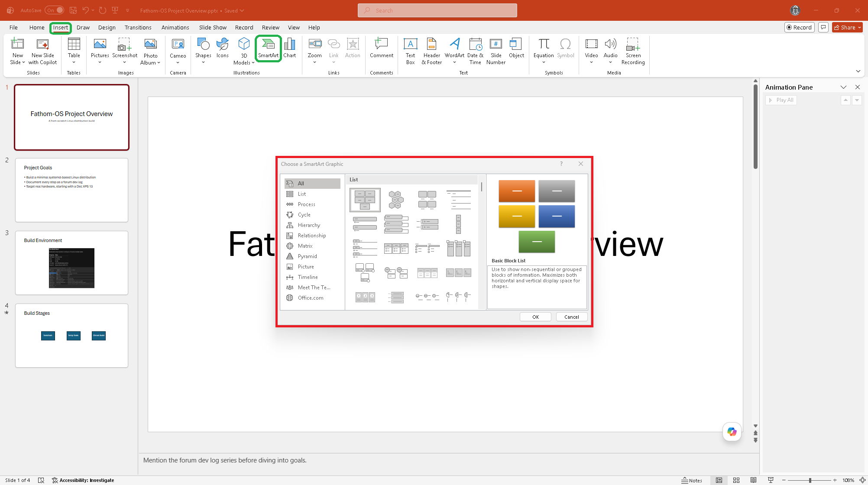Image resolution: width=868 pixels, height=485 pixels.
Task: Open the Animations tab
Action: [x=175, y=27]
